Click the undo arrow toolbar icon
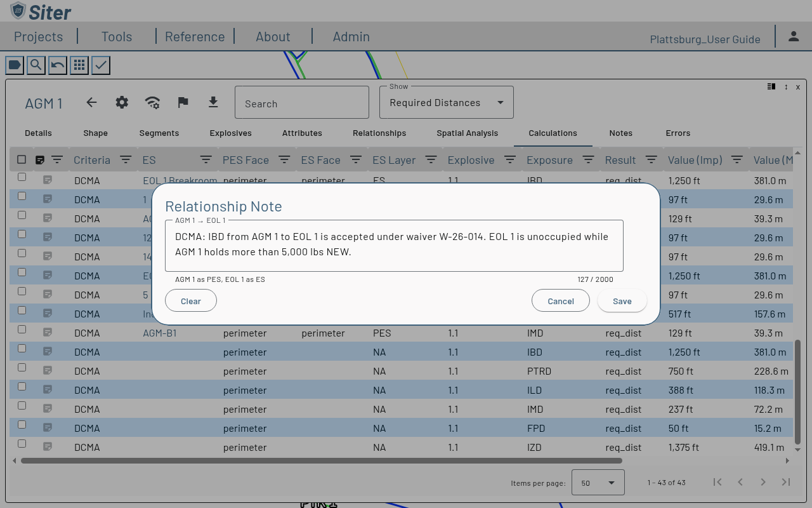The width and height of the screenshot is (812, 508). (x=58, y=65)
